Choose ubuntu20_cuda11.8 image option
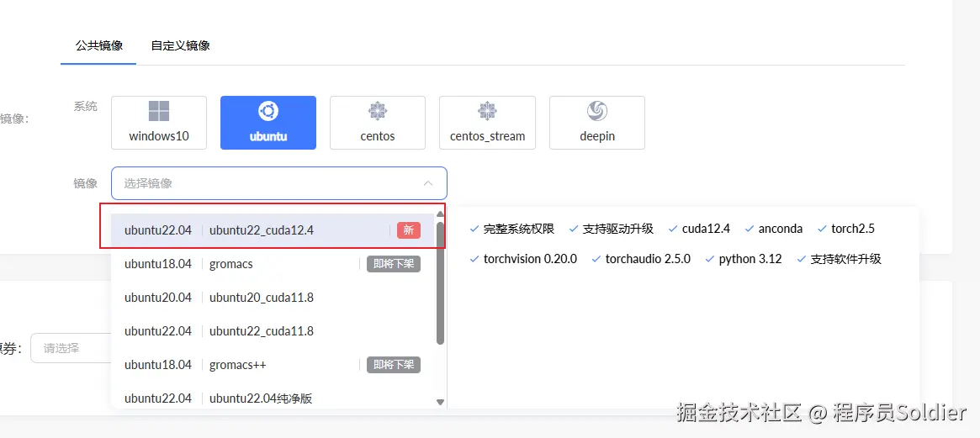This screenshot has height=438, width=980. pos(273,298)
